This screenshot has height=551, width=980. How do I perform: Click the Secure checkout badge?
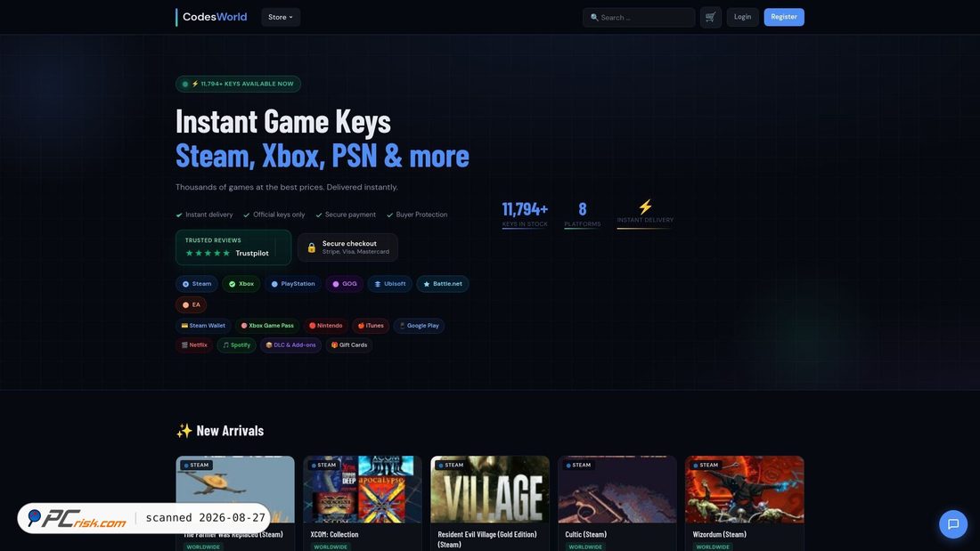point(347,247)
